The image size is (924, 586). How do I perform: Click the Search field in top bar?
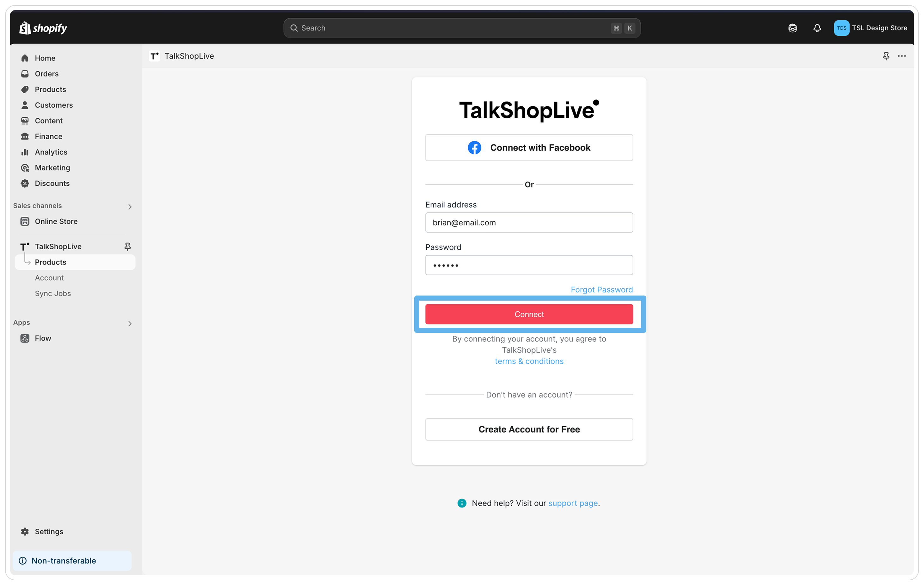[x=462, y=28]
